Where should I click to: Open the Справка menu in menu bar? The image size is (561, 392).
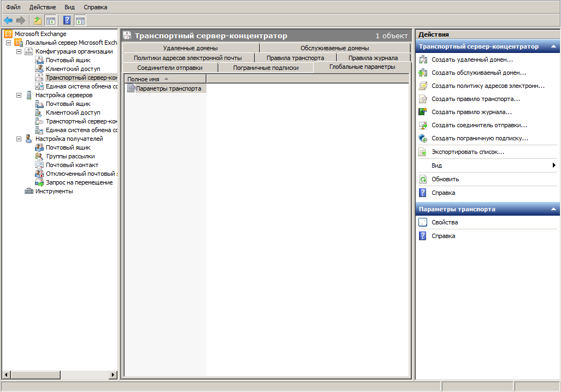[x=95, y=7]
